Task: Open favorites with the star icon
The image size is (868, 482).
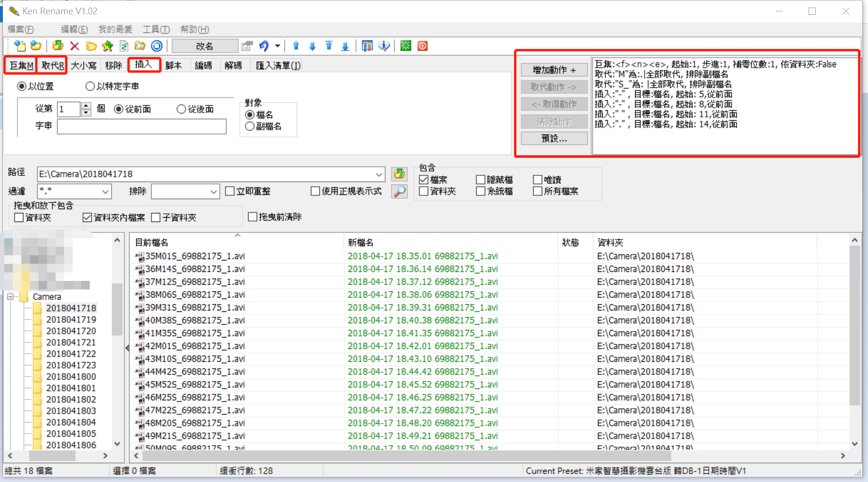Action: [x=108, y=46]
